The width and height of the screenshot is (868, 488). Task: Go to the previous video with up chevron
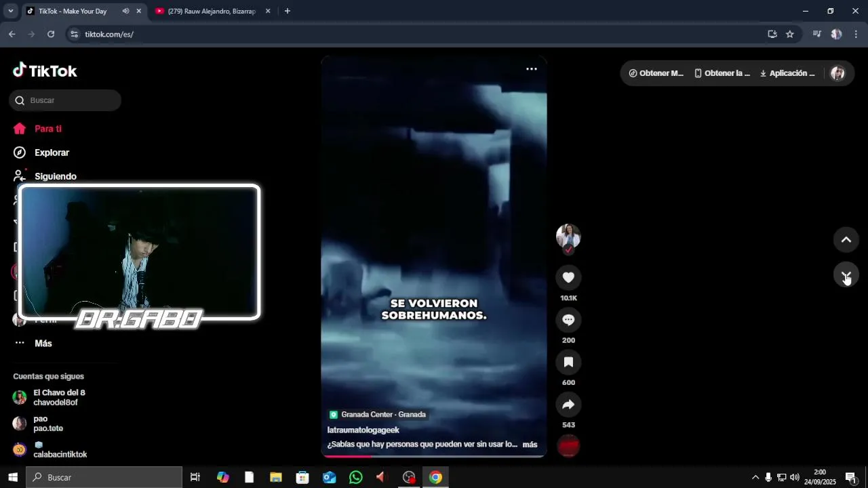click(846, 240)
